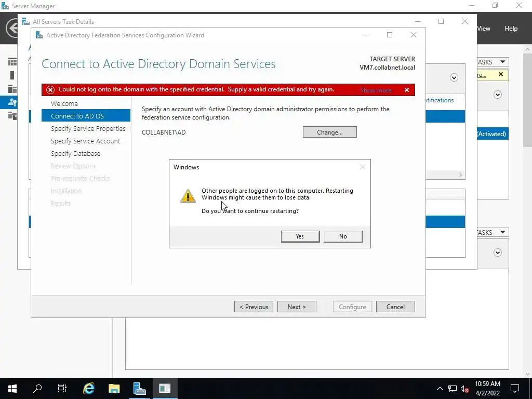Open the Help menu in Server Manager

tap(511, 29)
